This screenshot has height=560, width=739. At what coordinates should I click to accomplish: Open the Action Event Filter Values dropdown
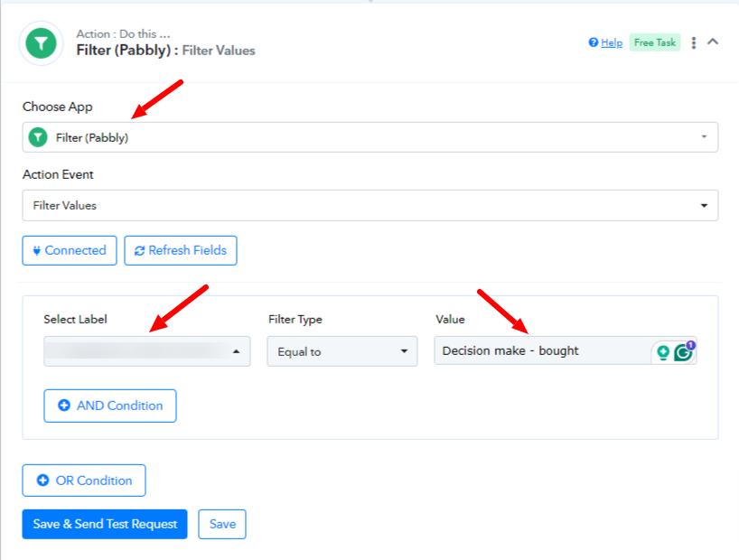click(370, 206)
